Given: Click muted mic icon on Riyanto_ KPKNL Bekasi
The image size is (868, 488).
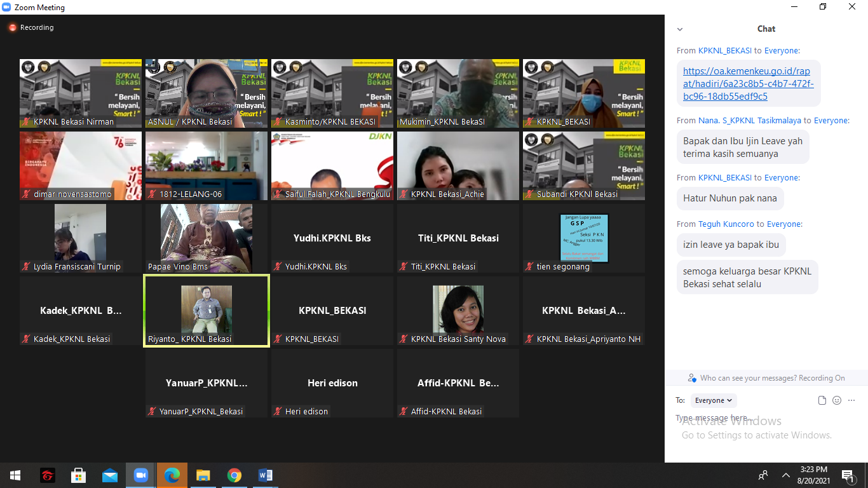Looking at the screenshot, I should click(153, 339).
